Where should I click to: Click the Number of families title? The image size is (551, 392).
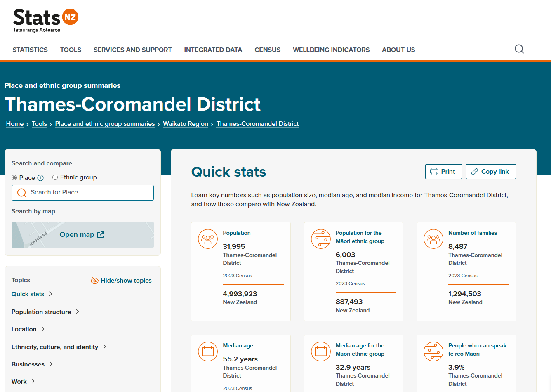click(473, 233)
